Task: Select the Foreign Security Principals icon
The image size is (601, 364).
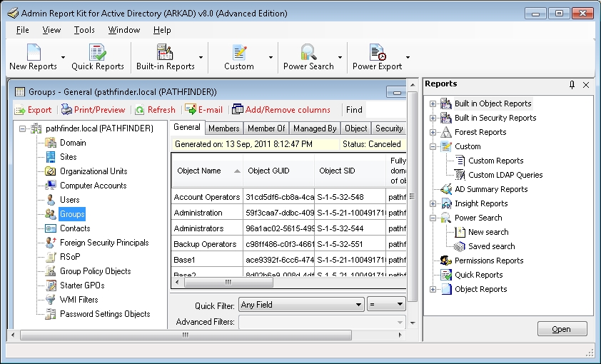Action: tap(51, 243)
